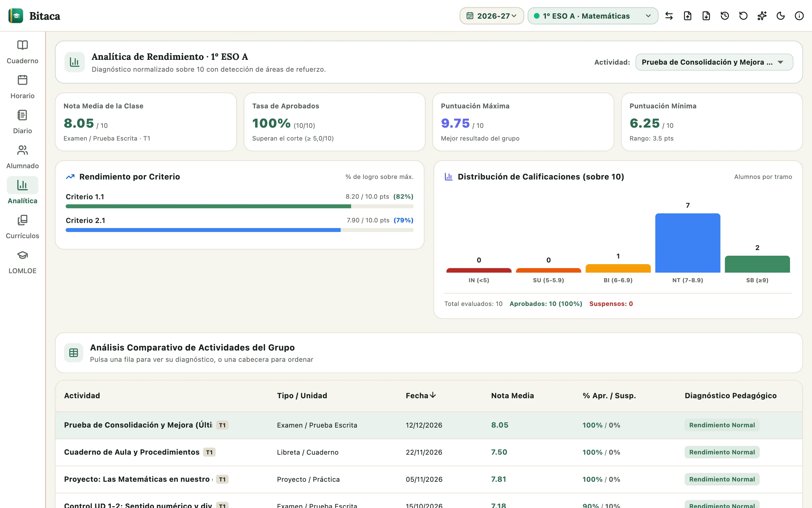Open the info circle icon
Viewport: 812px width, 508px height.
[799, 16]
